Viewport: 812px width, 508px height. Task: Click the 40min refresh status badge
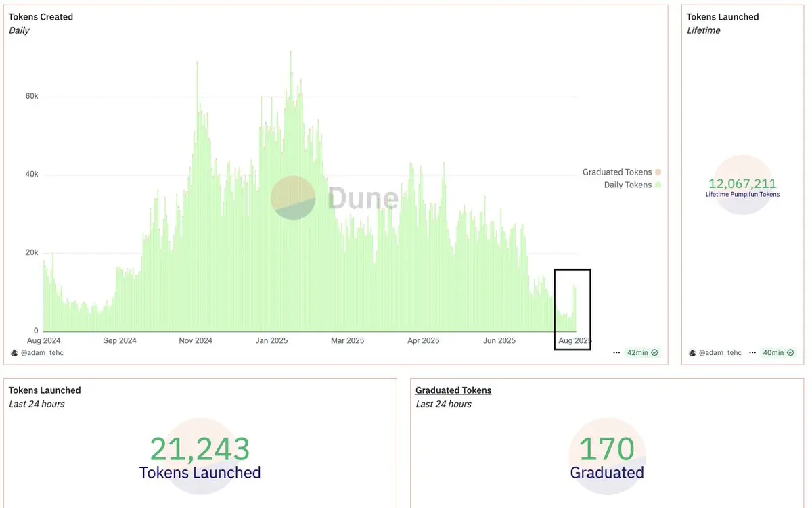(778, 353)
